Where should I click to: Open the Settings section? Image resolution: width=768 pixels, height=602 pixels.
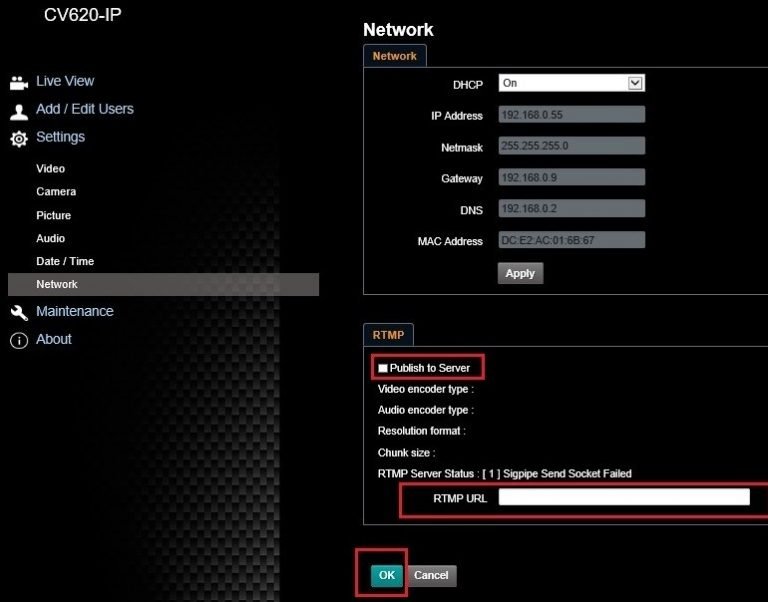pos(60,137)
